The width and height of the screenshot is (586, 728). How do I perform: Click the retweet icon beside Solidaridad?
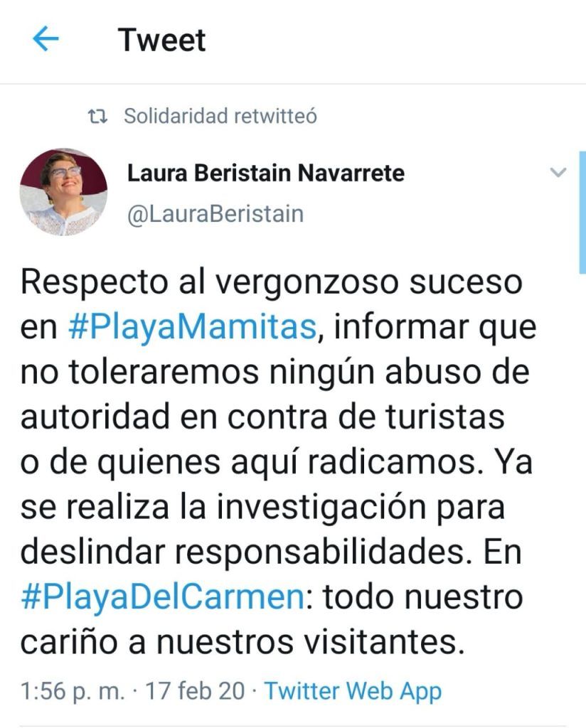point(97,117)
